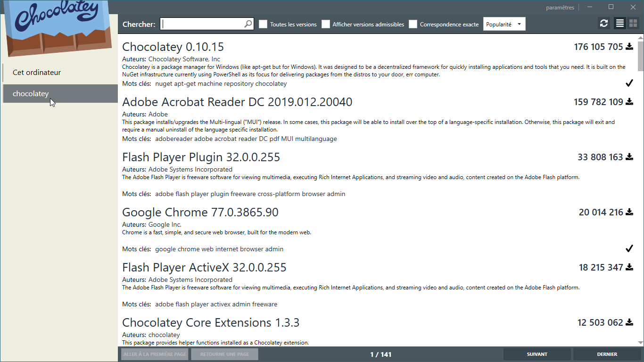Click 'Auteurs: Google Inc.' text
This screenshot has width=644, height=362.
tap(152, 224)
